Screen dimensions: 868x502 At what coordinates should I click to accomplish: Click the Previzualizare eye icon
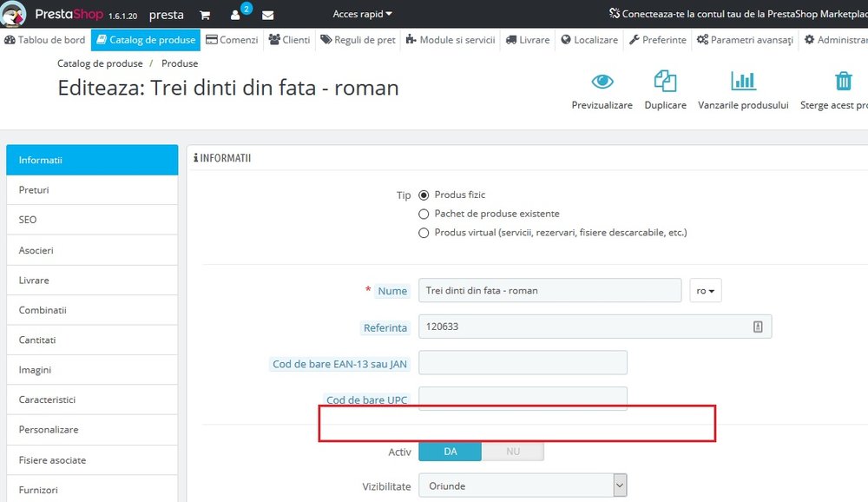(x=602, y=82)
